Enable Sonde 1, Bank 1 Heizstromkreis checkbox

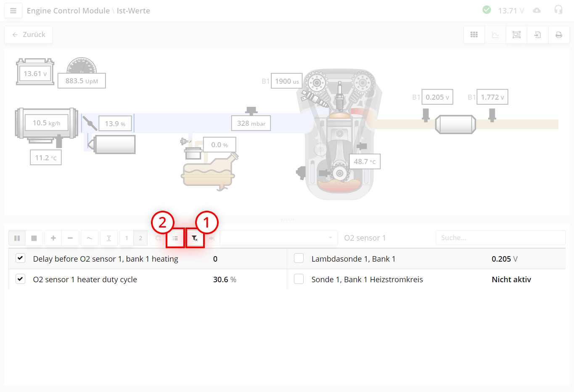pyautogui.click(x=299, y=279)
